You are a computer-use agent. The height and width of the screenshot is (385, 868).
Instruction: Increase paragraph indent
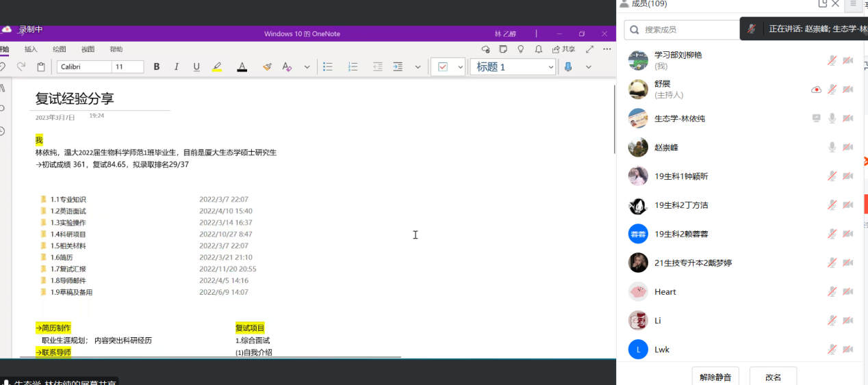click(398, 67)
